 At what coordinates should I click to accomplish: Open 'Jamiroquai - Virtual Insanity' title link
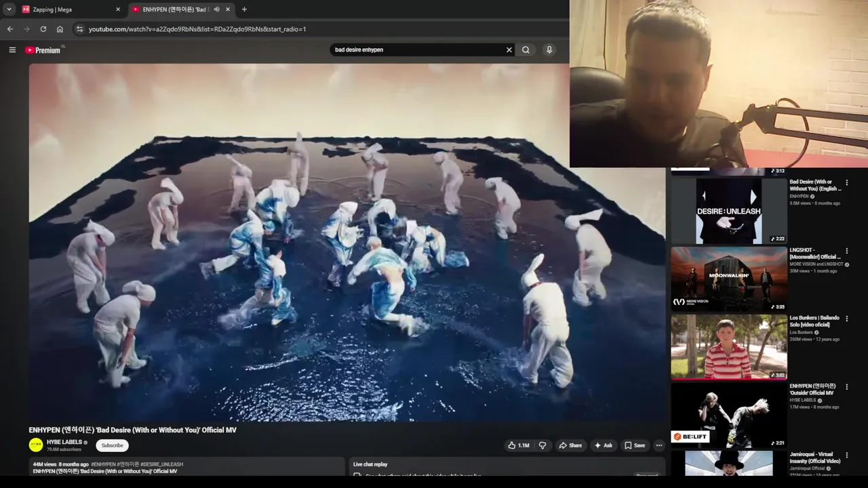click(814, 457)
